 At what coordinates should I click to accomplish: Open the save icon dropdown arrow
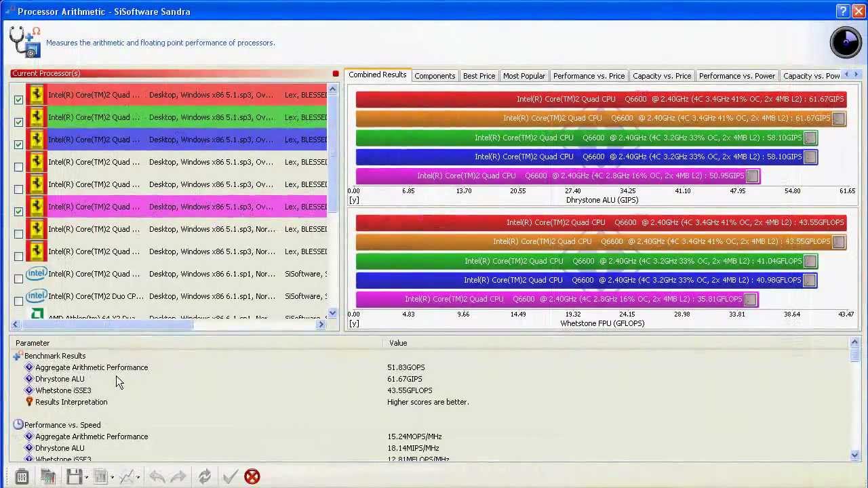pyautogui.click(x=86, y=477)
